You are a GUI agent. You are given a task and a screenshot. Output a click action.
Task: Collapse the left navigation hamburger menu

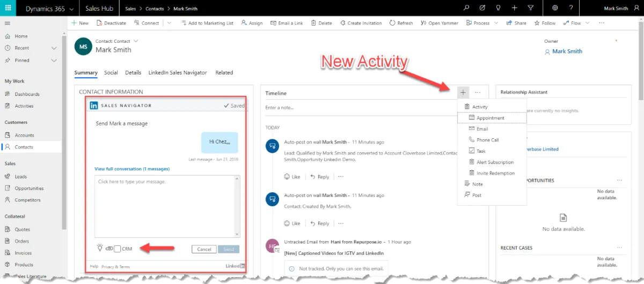8,23
